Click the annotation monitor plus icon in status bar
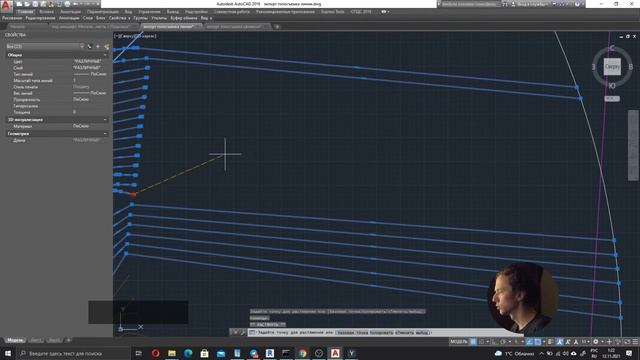Screen dimensions: 640x360 pyautogui.click(x=609, y=342)
